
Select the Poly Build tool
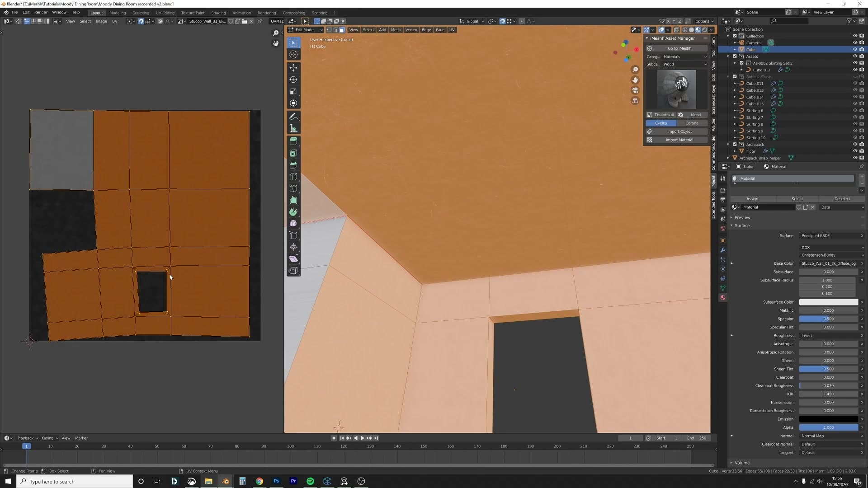click(293, 200)
